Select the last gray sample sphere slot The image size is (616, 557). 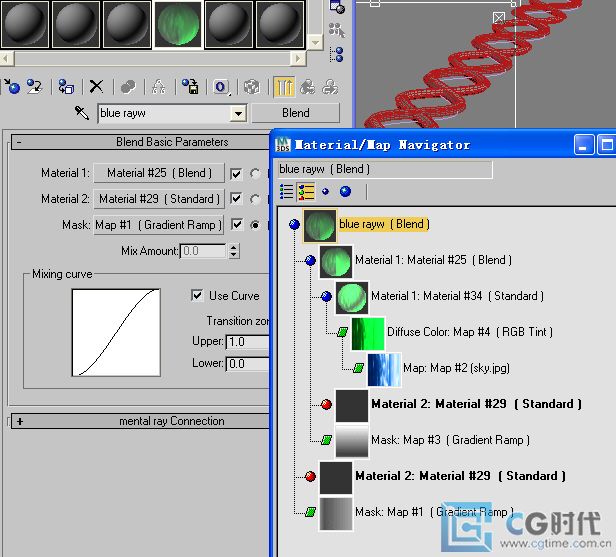click(x=280, y=24)
